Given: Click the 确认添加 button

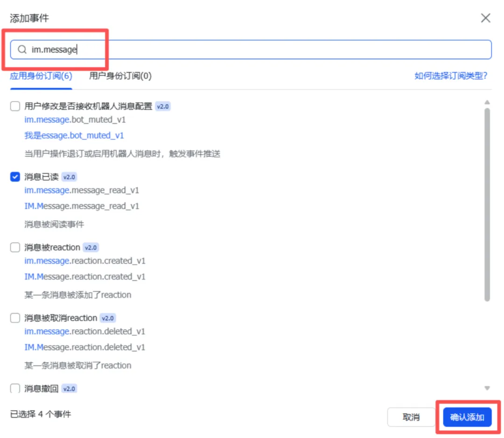Looking at the screenshot, I should pyautogui.click(x=467, y=417).
